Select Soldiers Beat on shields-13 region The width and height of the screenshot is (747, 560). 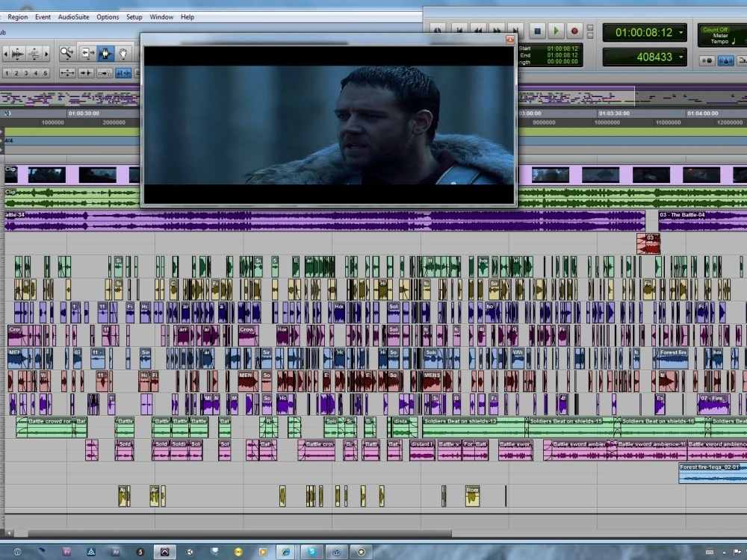474,427
